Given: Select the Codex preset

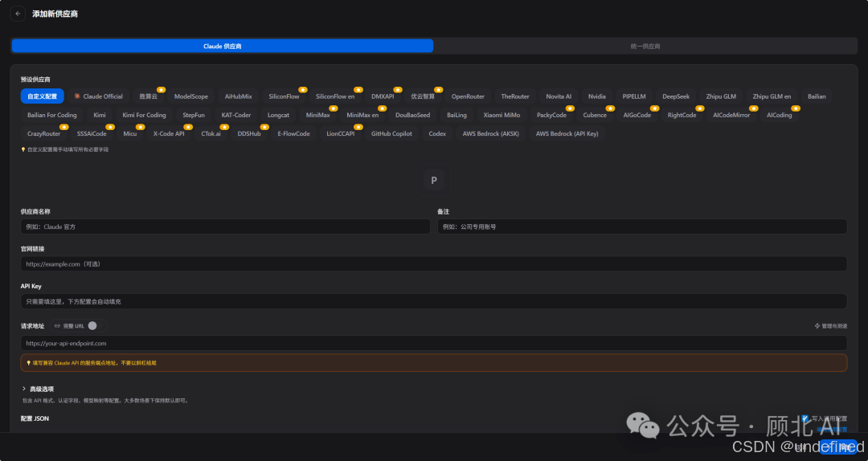Looking at the screenshot, I should click(437, 134).
